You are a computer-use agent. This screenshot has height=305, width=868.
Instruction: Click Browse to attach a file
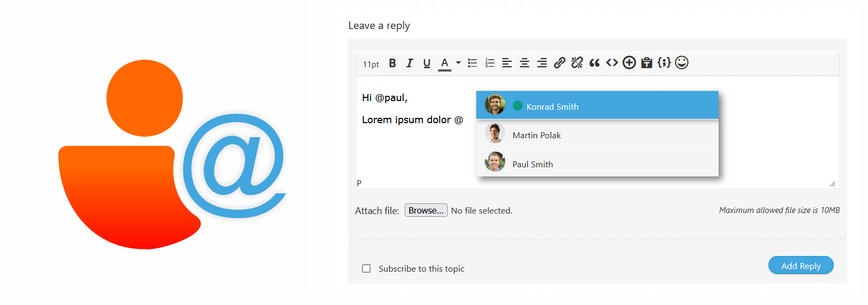click(426, 210)
